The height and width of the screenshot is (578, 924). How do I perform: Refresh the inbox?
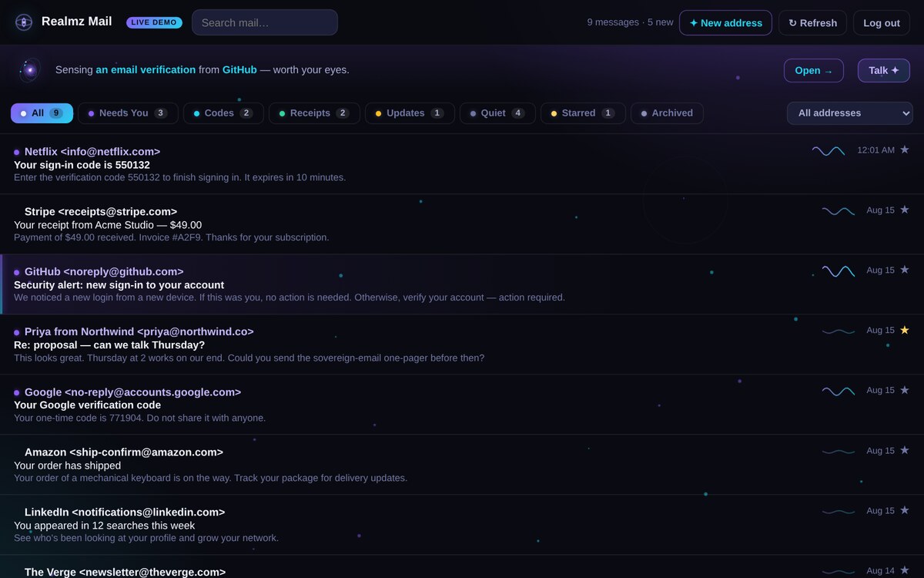click(x=812, y=23)
